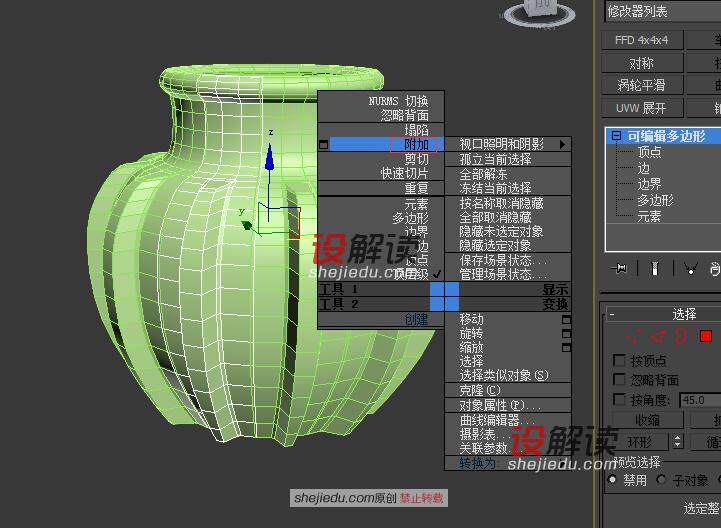Choose 快速切片 in the quad menu

404,173
